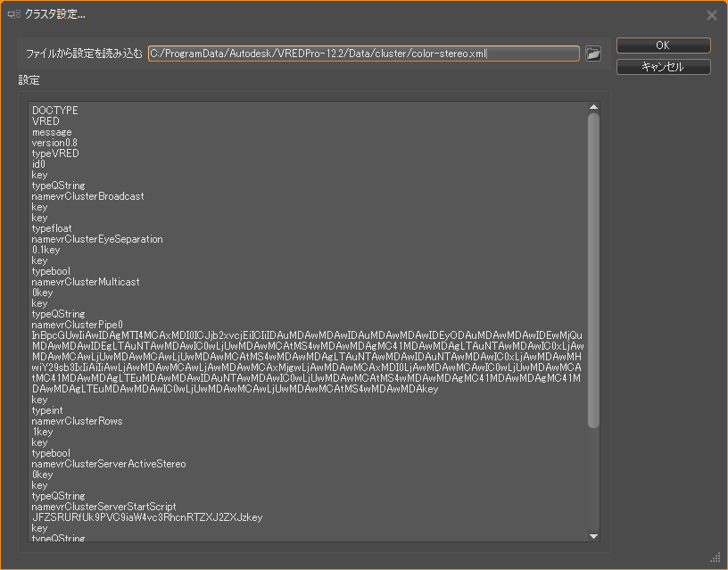Click the namevrClusterRows line

77,421
